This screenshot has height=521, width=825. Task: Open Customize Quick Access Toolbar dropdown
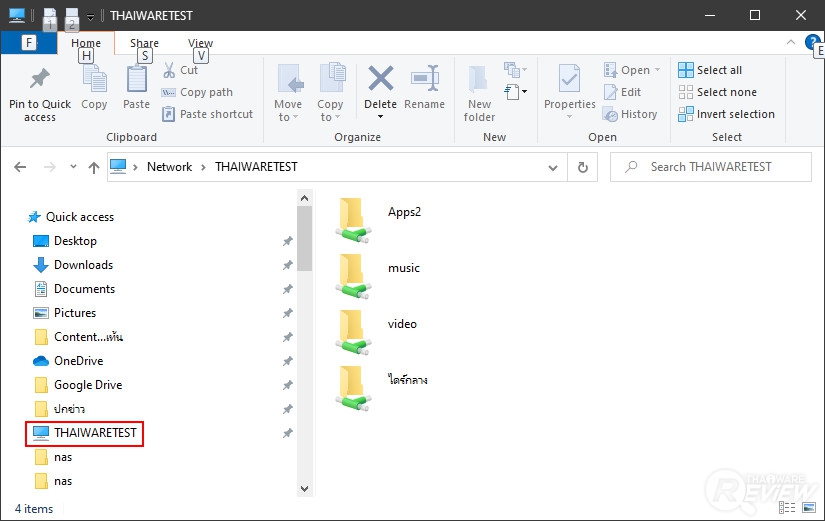point(90,17)
